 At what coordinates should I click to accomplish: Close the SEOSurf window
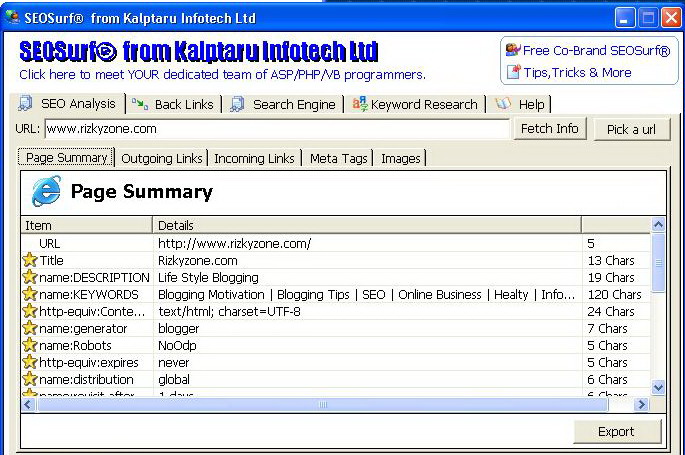671,18
